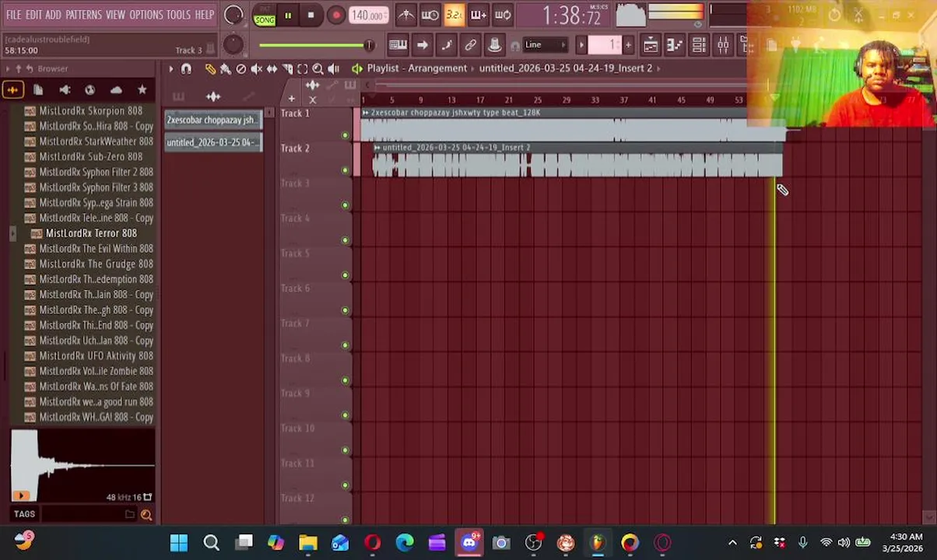
Task: Toggle the metronome icon
Action: (406, 15)
